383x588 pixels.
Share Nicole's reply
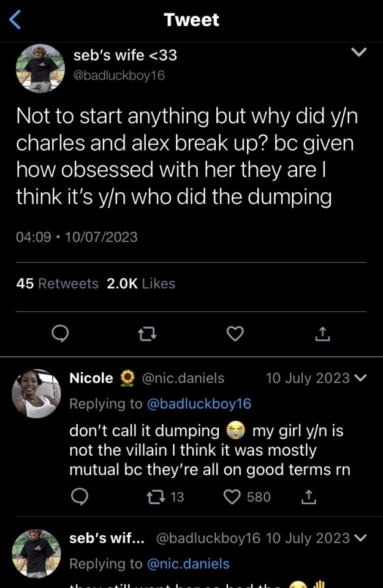(309, 497)
